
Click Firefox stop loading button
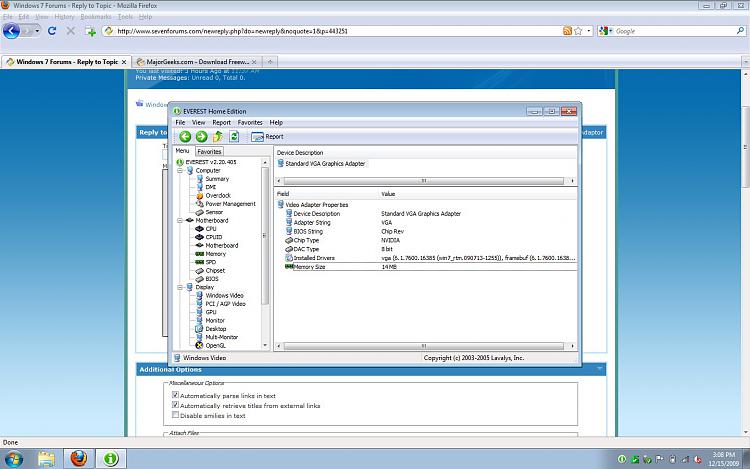[71, 31]
